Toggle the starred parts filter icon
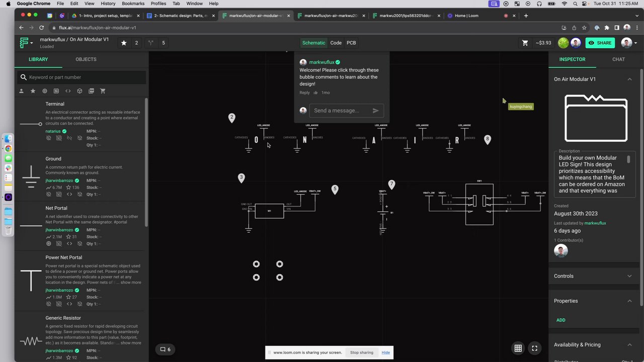Viewport: 644px width, 362px height. click(x=33, y=91)
